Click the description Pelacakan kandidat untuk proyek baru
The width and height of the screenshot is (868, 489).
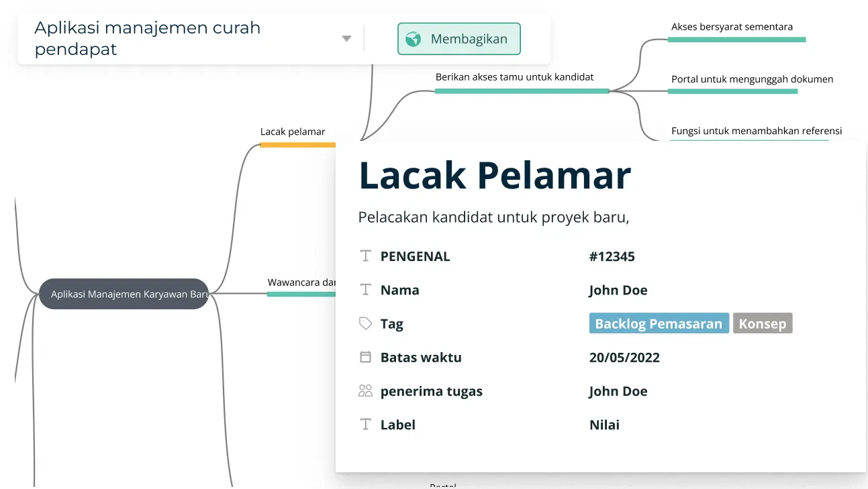coord(493,217)
